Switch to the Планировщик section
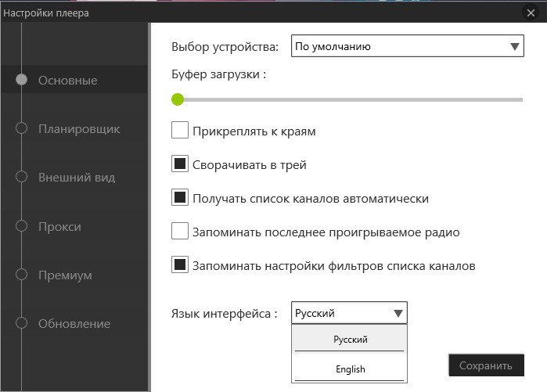 tap(79, 128)
